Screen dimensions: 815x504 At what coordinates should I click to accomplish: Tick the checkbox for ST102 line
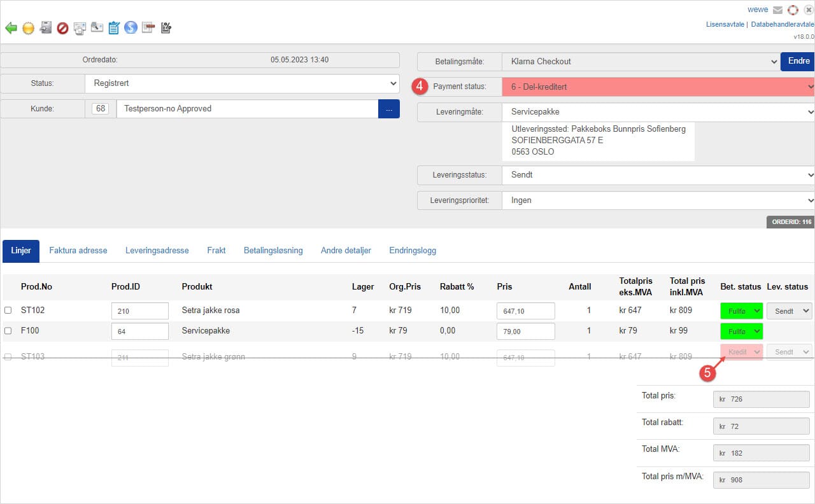tap(8, 311)
